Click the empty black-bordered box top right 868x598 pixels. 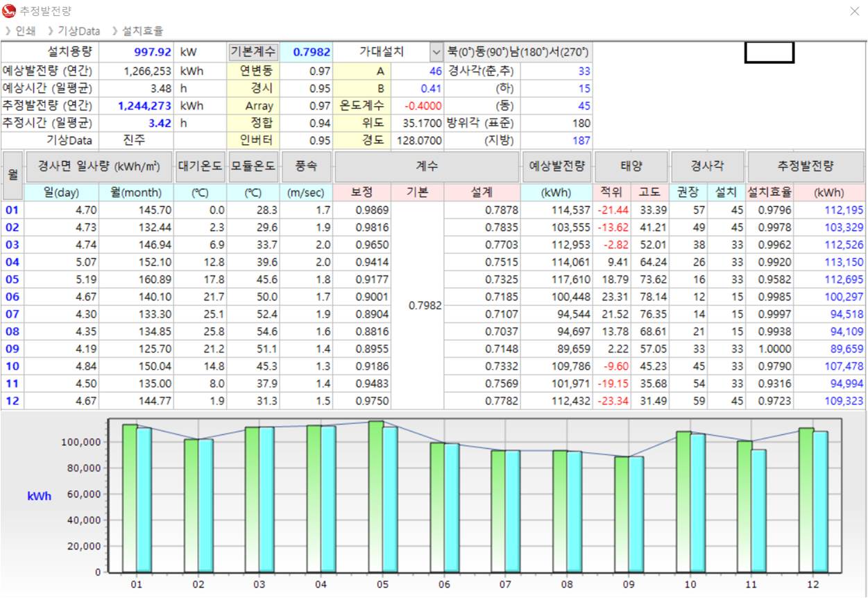point(769,52)
